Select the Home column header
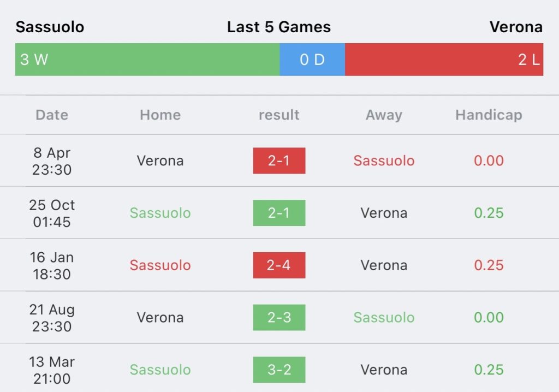The image size is (559, 392). pos(160,115)
